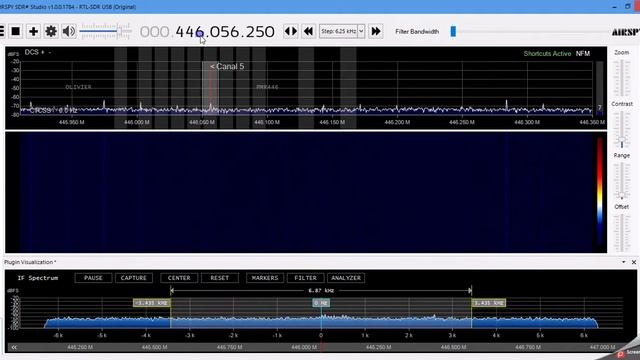
Task: Click the OLIVIER band label
Action: click(x=78, y=87)
